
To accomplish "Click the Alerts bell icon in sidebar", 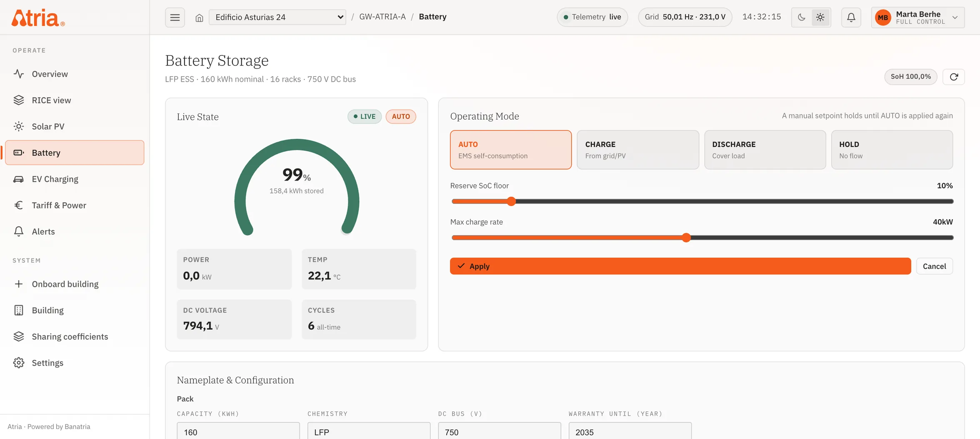I will (19, 231).
